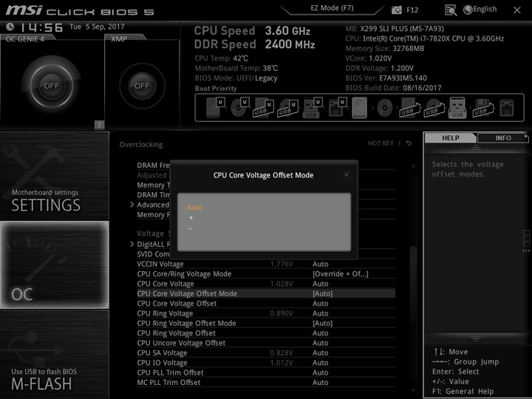The image size is (532, 399).
Task: Click the Boot Priority label
Action: (x=216, y=88)
